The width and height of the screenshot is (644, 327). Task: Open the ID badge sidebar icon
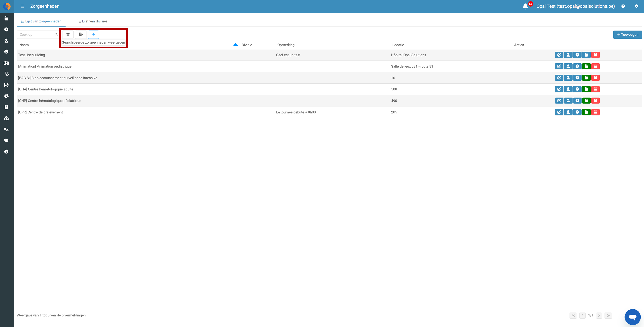6,107
